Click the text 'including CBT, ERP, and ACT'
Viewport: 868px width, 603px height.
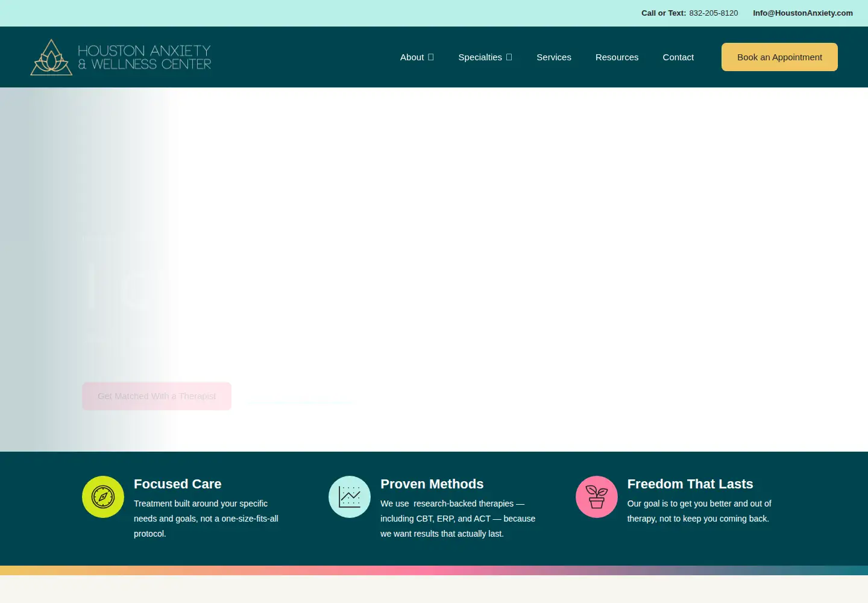435,519
